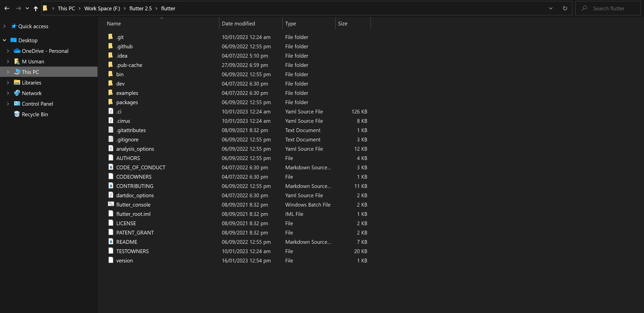Select the PATENT_GRANT file
Image resolution: width=644 pixels, height=313 pixels.
[x=135, y=232]
